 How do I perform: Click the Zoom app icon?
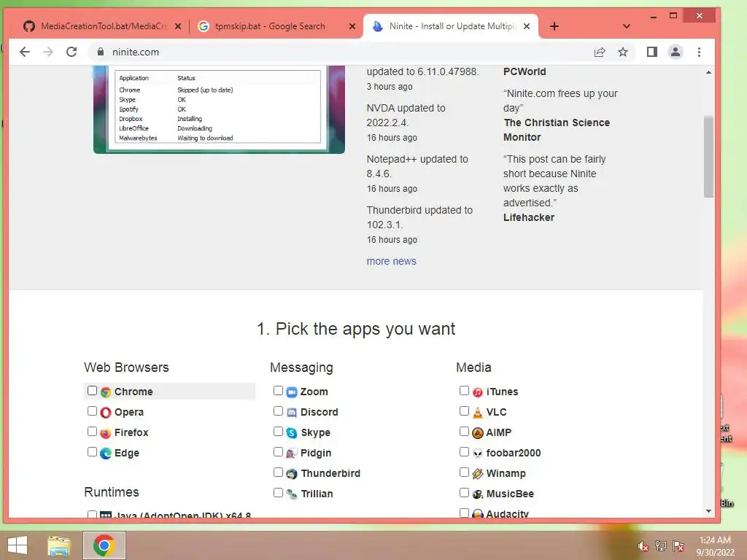pyautogui.click(x=292, y=392)
